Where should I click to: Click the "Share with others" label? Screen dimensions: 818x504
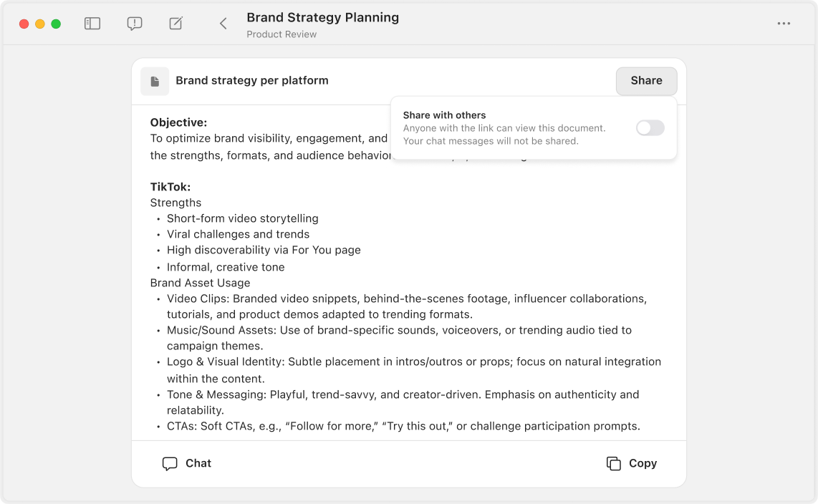click(x=444, y=115)
